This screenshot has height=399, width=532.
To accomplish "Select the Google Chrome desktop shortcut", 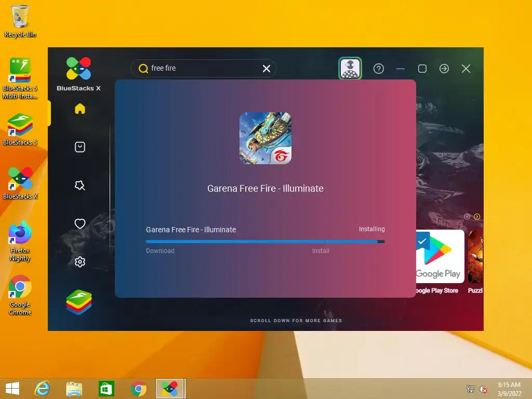I will pyautogui.click(x=20, y=295).
